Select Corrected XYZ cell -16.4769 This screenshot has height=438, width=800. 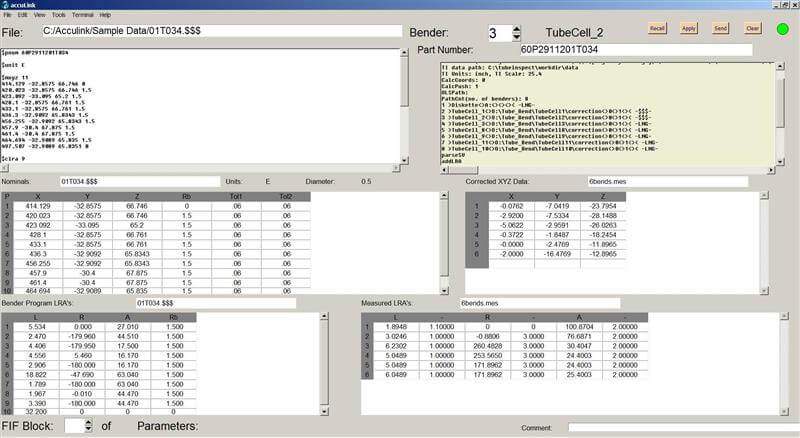(557, 254)
